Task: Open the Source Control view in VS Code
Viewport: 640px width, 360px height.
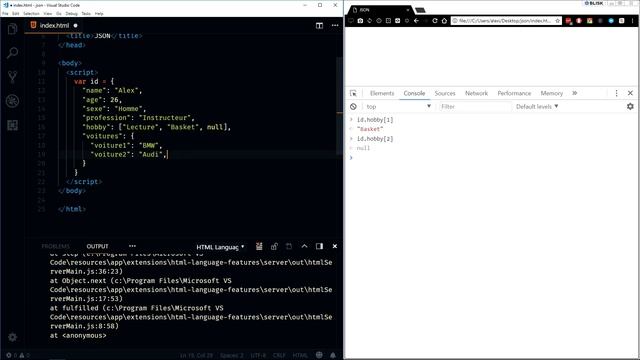Action: pyautogui.click(x=12, y=77)
